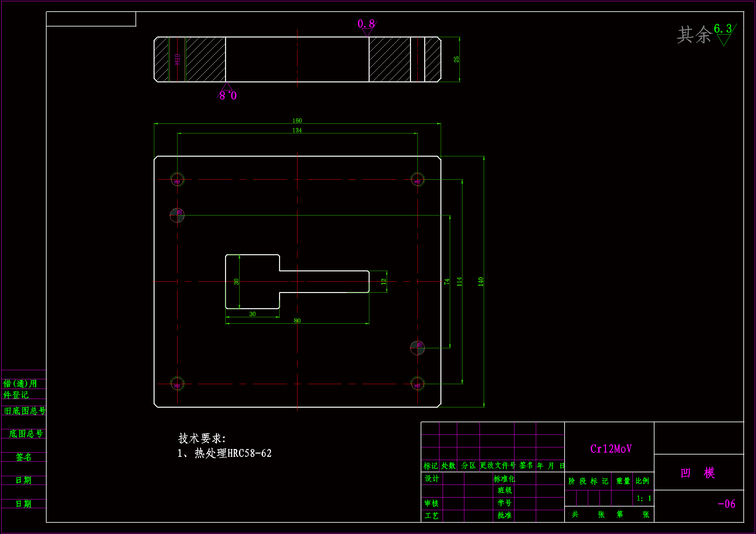
Task: Select the 凹模 part name text
Action: point(698,473)
